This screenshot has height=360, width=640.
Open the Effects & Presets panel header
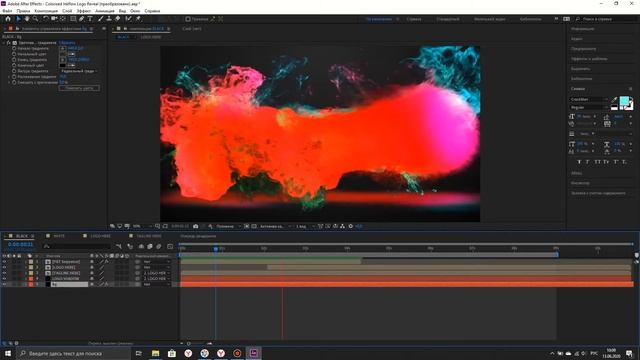click(x=589, y=59)
